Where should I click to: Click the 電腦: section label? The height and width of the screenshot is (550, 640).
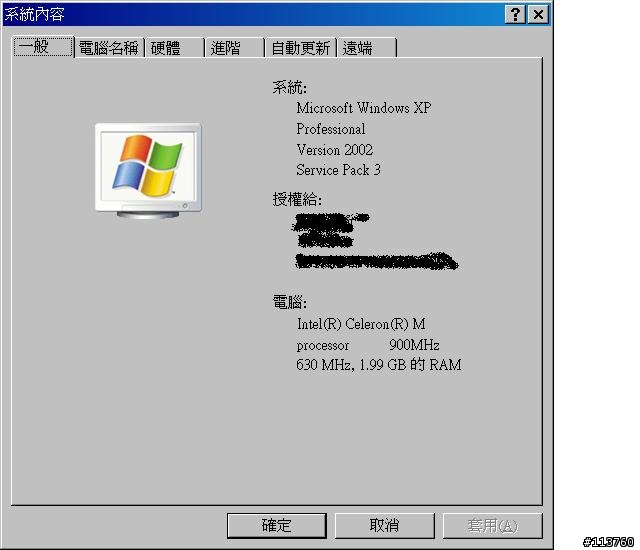(289, 302)
